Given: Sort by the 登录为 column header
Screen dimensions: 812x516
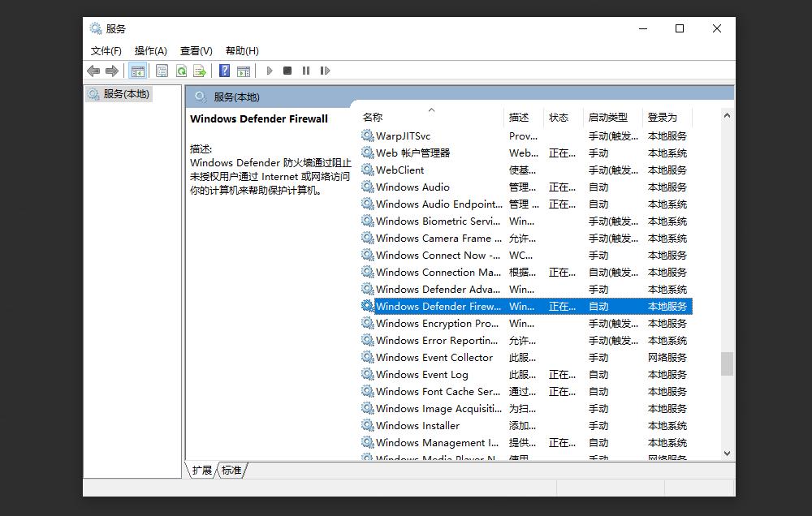Looking at the screenshot, I should [x=667, y=117].
